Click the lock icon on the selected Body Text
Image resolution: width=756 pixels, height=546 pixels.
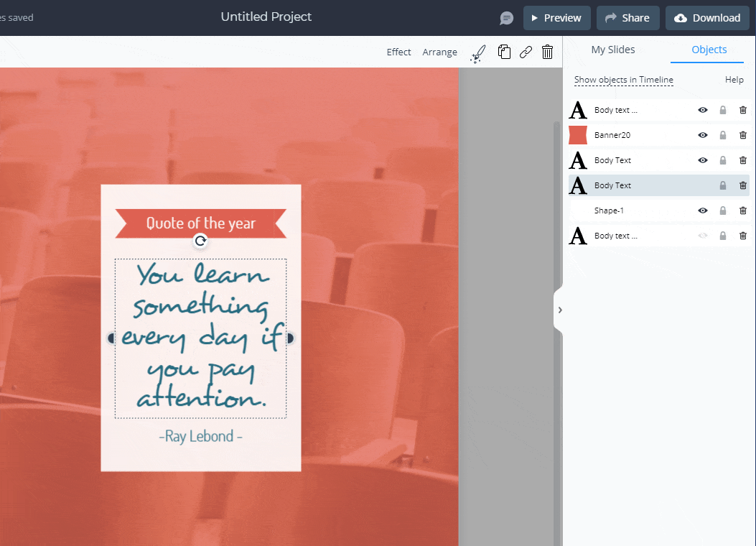tap(723, 185)
